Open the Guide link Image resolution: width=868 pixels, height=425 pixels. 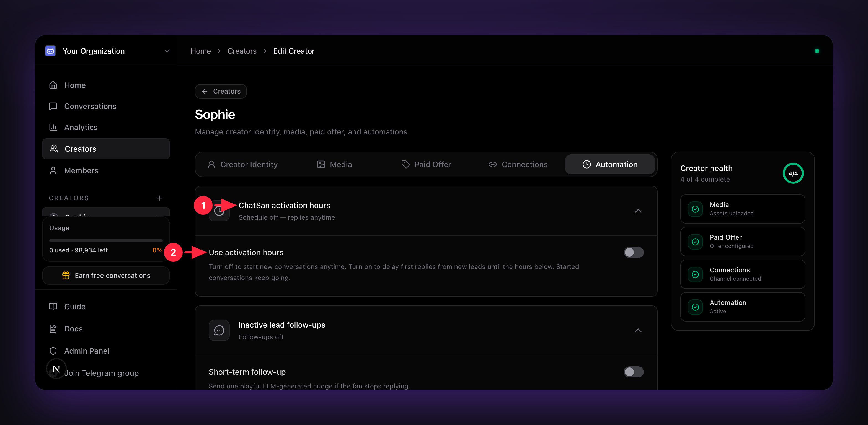click(106, 307)
